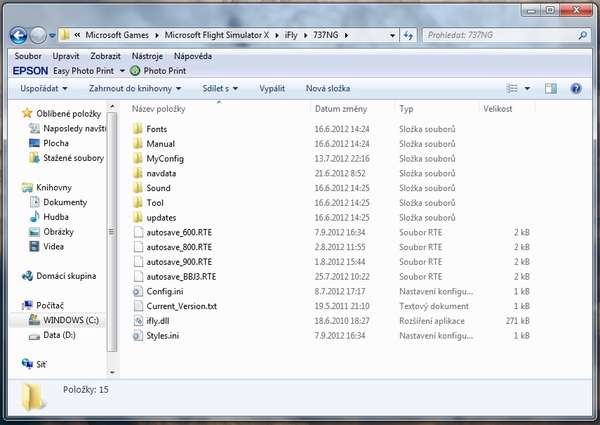Image resolution: width=600 pixels, height=425 pixels.
Task: Open Dokumenty library
Action: [65, 202]
